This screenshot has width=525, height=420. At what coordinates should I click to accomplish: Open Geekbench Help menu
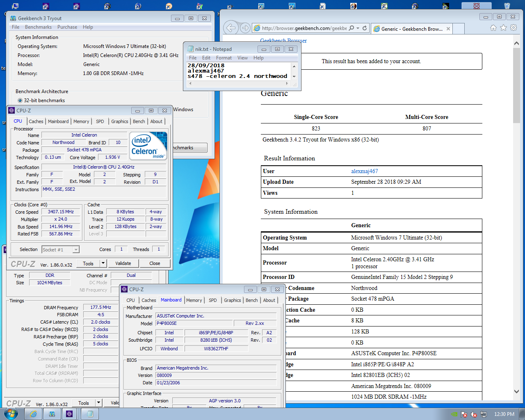pyautogui.click(x=88, y=27)
